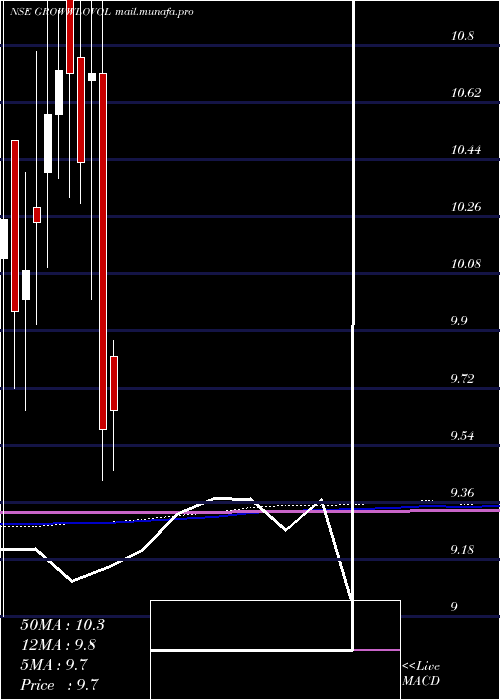Click the <<Live MACD label
This screenshot has height=700, width=500.
point(421,674)
